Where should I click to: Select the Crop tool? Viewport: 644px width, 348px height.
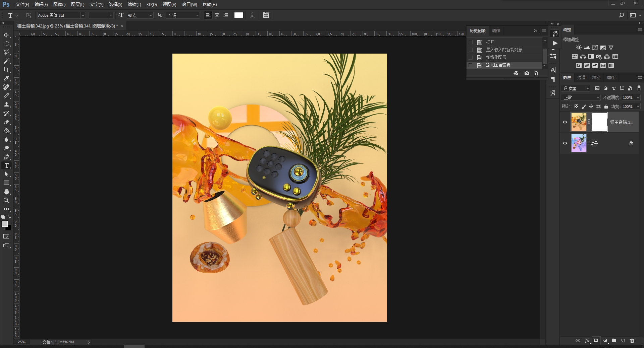tap(6, 70)
